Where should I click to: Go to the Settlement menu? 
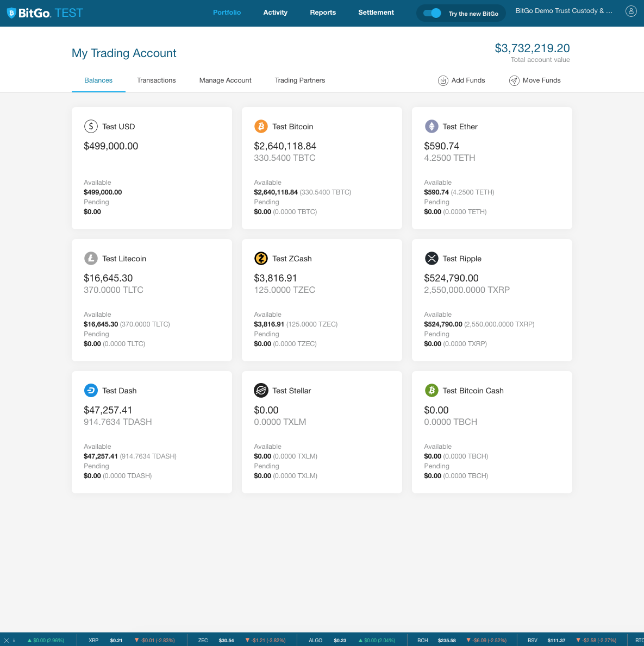376,12
